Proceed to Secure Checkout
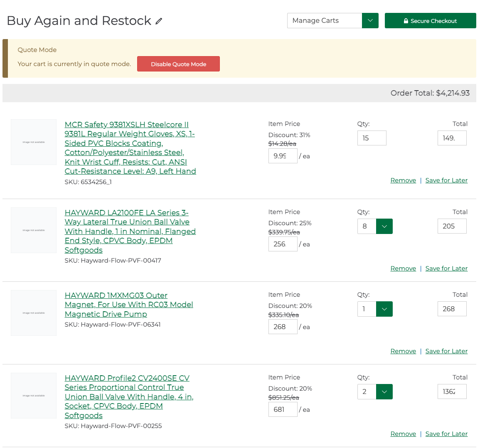480x448 pixels. pyautogui.click(x=430, y=20)
